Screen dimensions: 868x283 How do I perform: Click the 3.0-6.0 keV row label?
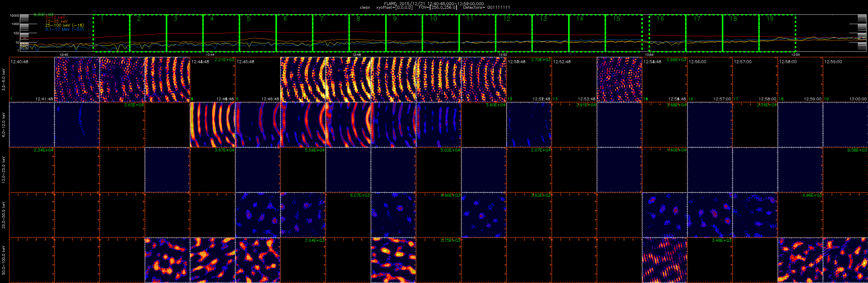click(3, 80)
